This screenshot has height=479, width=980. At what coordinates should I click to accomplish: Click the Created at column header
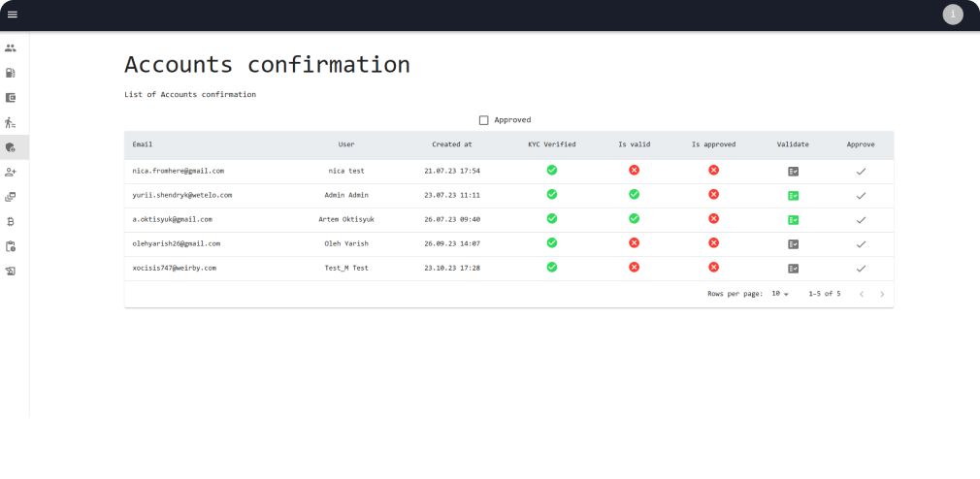click(x=452, y=144)
